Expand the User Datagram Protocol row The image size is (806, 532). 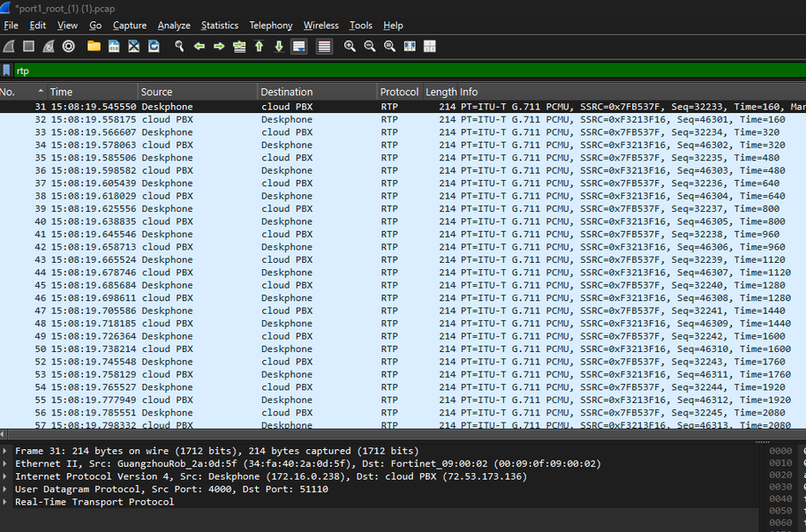point(7,489)
